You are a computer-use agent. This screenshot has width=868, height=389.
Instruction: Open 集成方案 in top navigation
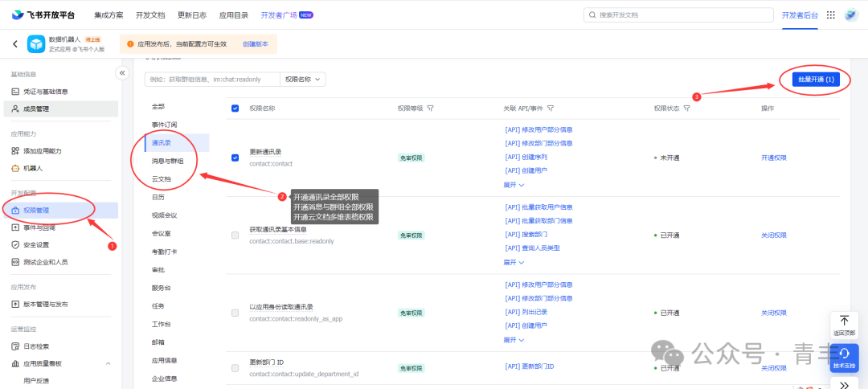(108, 15)
